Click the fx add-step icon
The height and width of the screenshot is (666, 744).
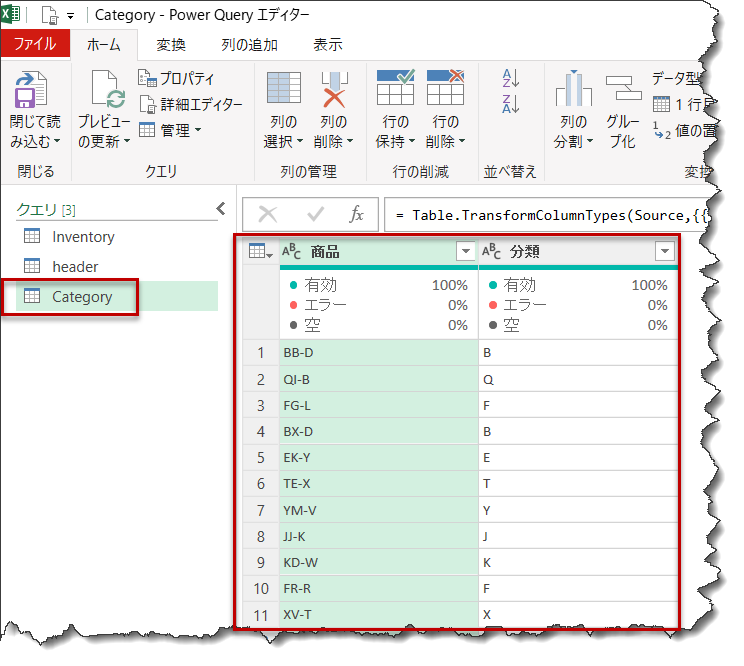point(357,214)
